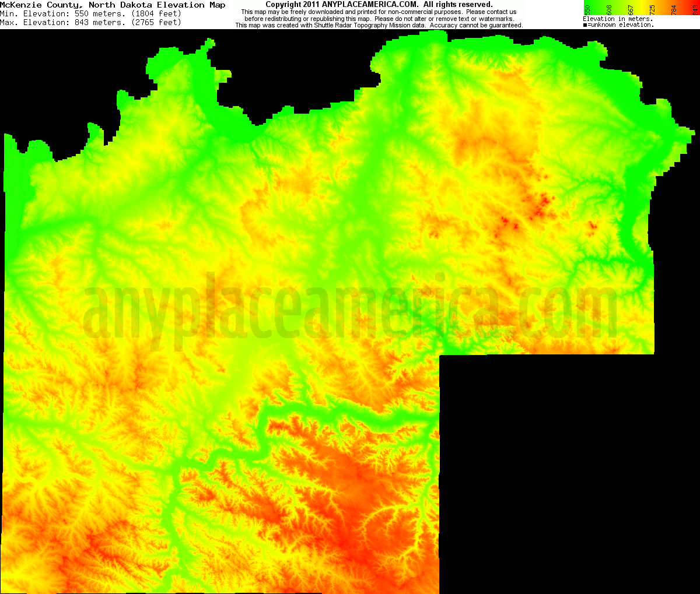Click the unknown elevation black square symbol
Viewport: 700px width, 594px height.
(584, 24)
